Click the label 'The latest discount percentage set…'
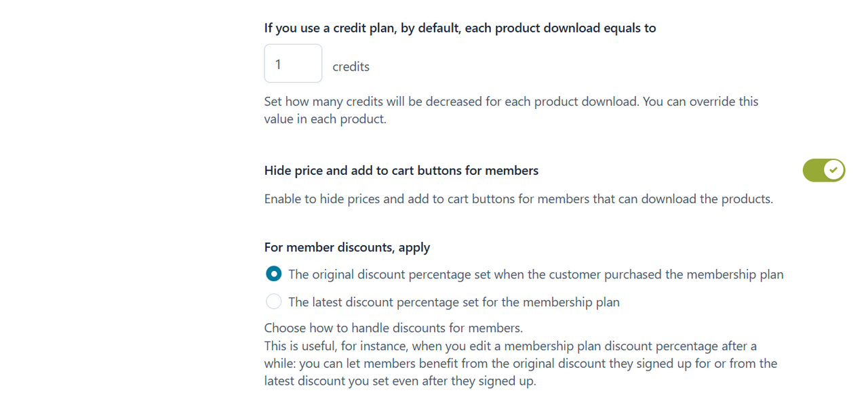The height and width of the screenshot is (420, 868). point(454,301)
